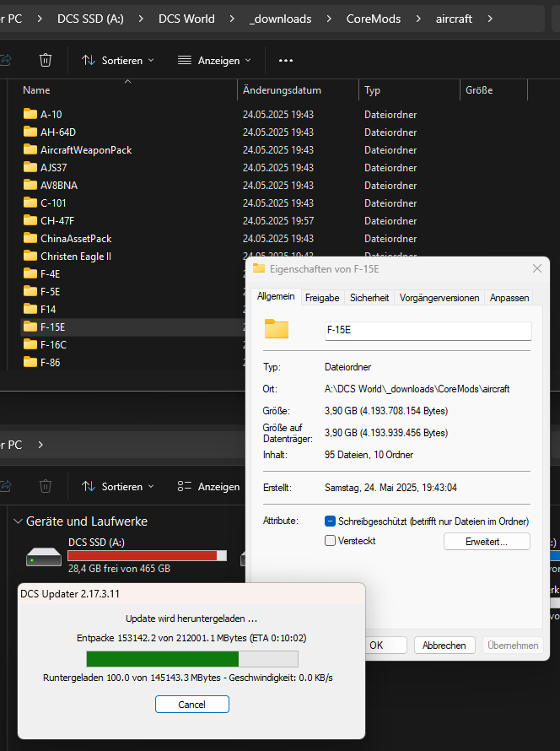
Task: Click Cancel in the DCS Updater
Action: tap(192, 704)
